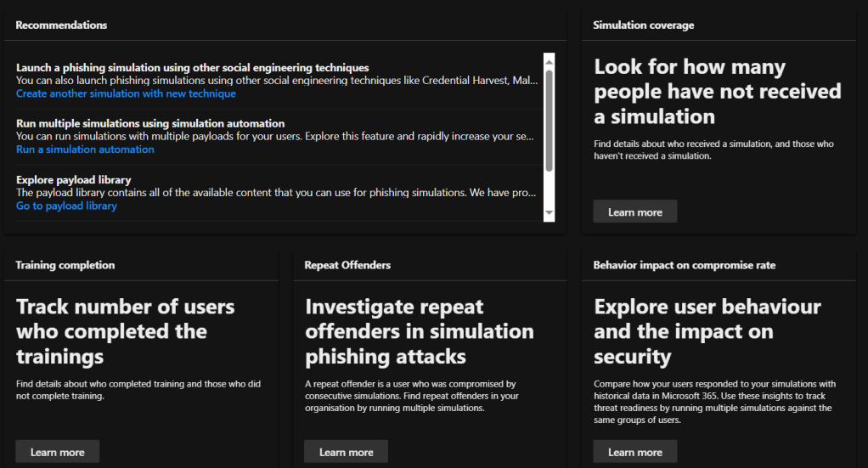Click 'Run multiple simulations using simulation automation' heading

pos(150,124)
